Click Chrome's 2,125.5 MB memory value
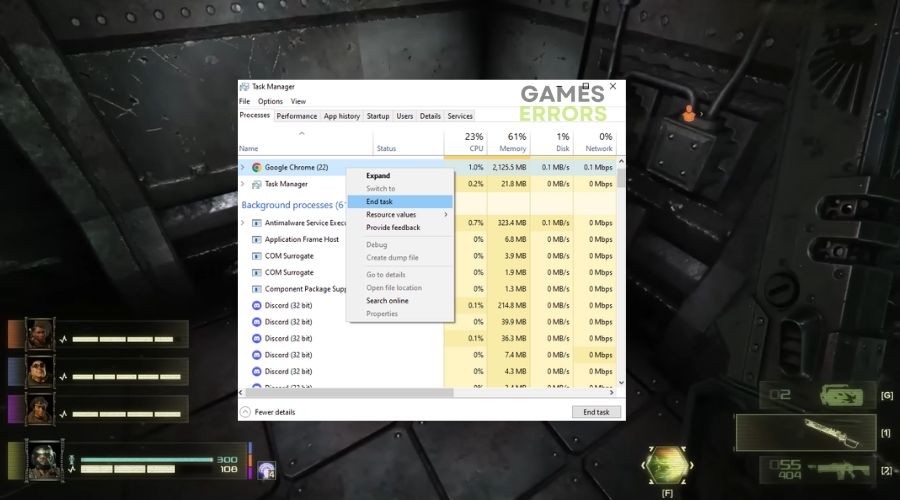This screenshot has width=900, height=500. pos(509,168)
